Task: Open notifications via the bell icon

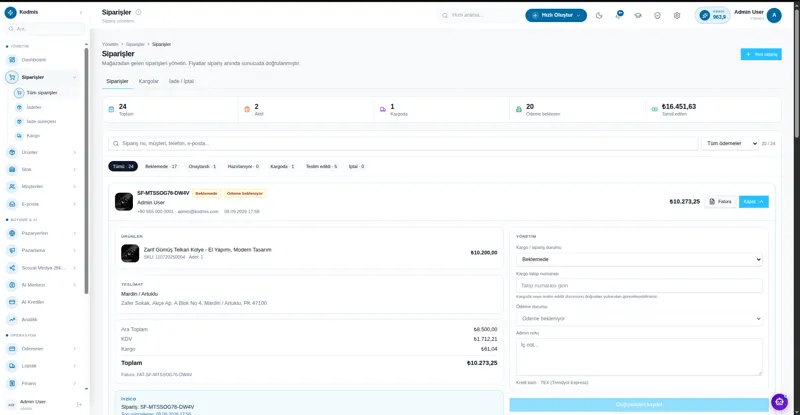Action: (618, 15)
